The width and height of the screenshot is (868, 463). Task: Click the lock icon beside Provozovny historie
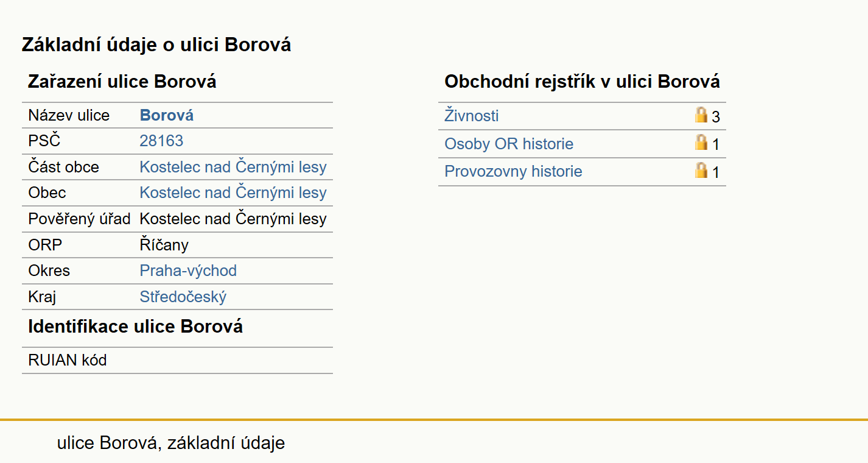coord(701,170)
